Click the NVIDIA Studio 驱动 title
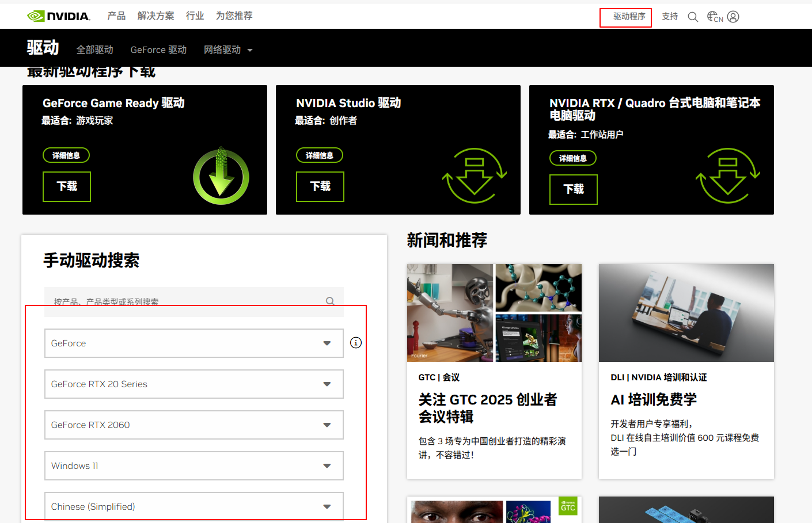The height and width of the screenshot is (523, 812). (x=348, y=103)
